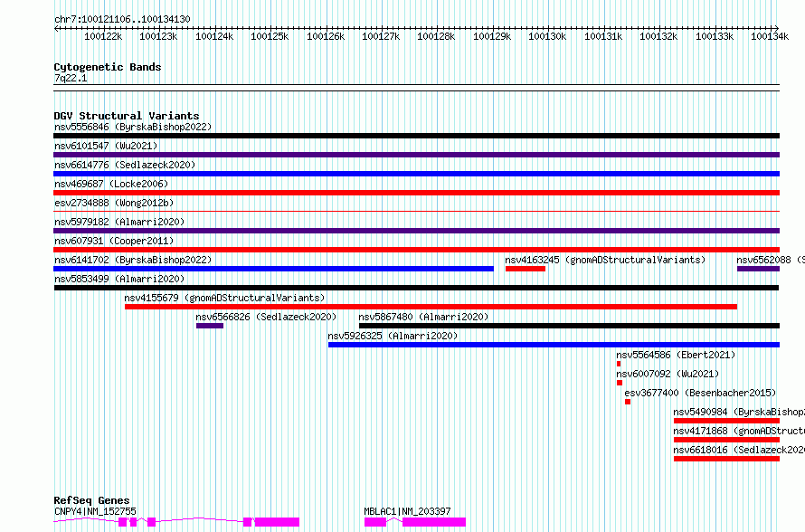Image resolution: width=805 pixels, height=532 pixels.
Task: Click the black nsv5867480 variant bar
Action: pos(569,326)
